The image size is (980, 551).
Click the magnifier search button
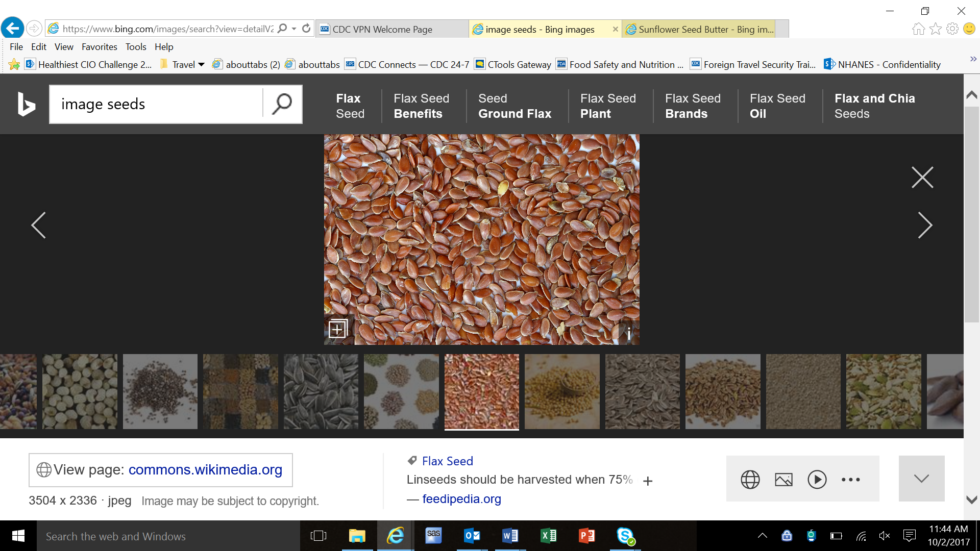point(282,104)
